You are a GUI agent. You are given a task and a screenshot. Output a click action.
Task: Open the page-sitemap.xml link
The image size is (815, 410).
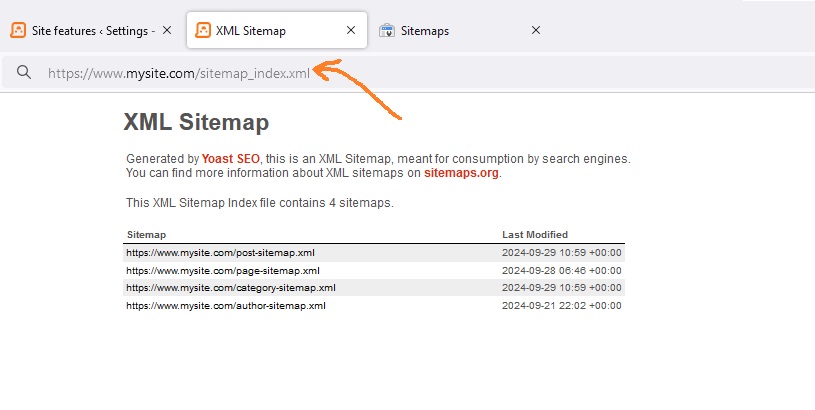click(223, 270)
